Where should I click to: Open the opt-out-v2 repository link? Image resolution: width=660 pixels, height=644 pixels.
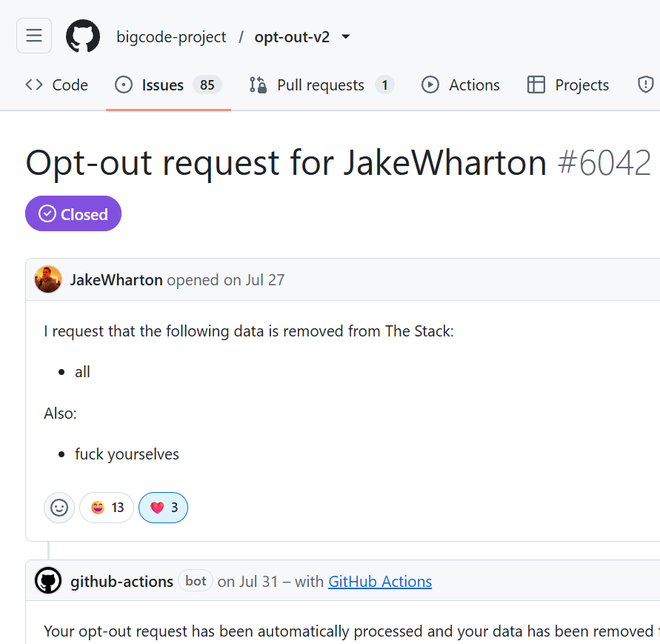click(292, 37)
